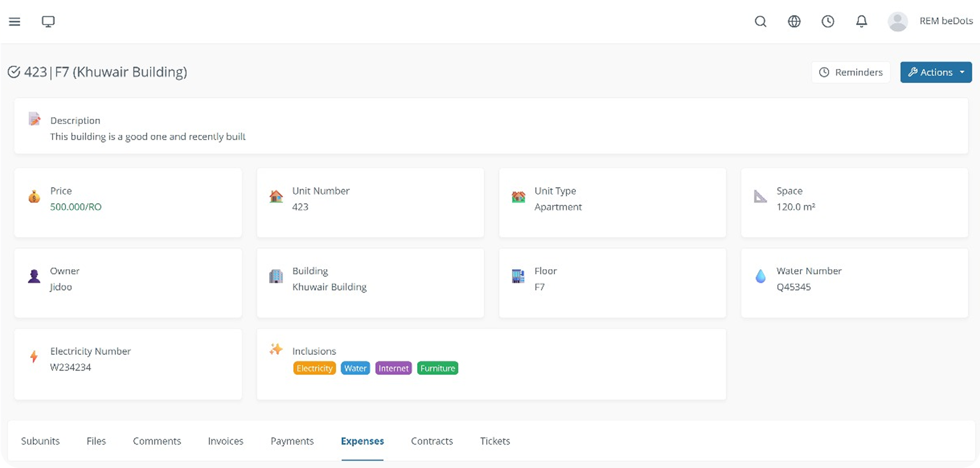This screenshot has width=980, height=468.
Task: Click the monitor display icon
Action: point(48,21)
